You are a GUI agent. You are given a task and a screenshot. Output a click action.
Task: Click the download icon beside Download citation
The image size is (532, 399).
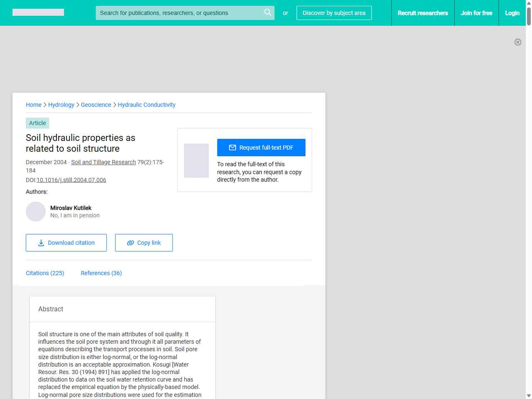(x=40, y=243)
